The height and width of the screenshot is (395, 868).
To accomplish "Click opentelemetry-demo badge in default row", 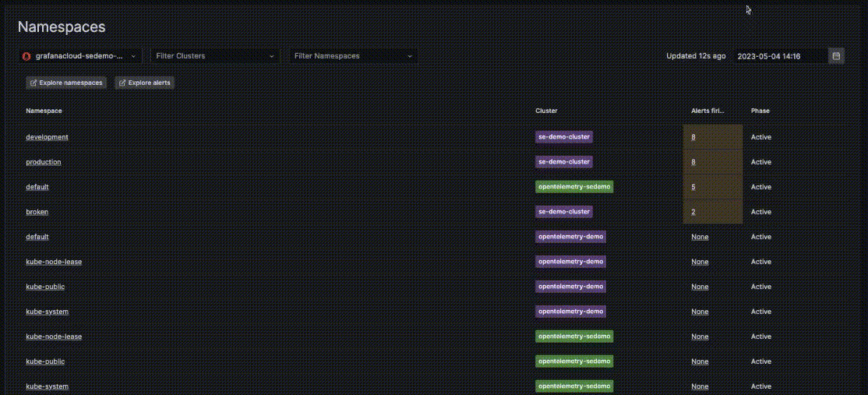I will pos(570,237).
